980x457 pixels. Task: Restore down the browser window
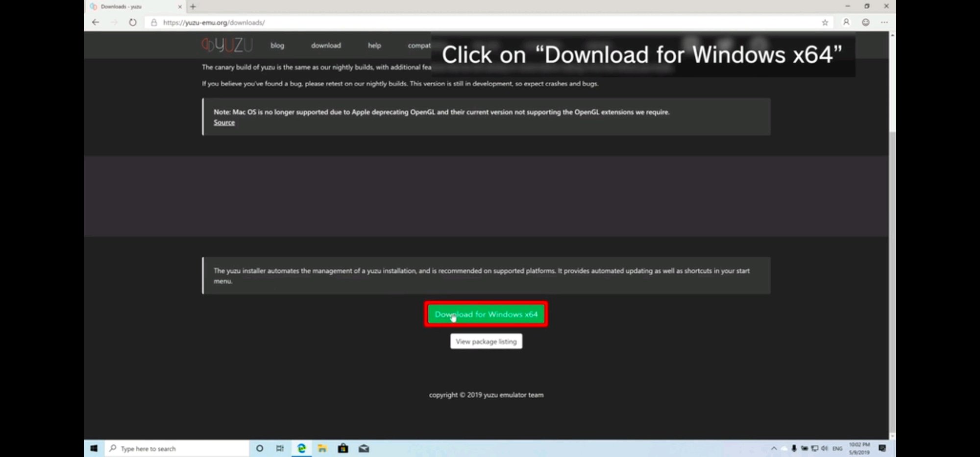point(867,6)
